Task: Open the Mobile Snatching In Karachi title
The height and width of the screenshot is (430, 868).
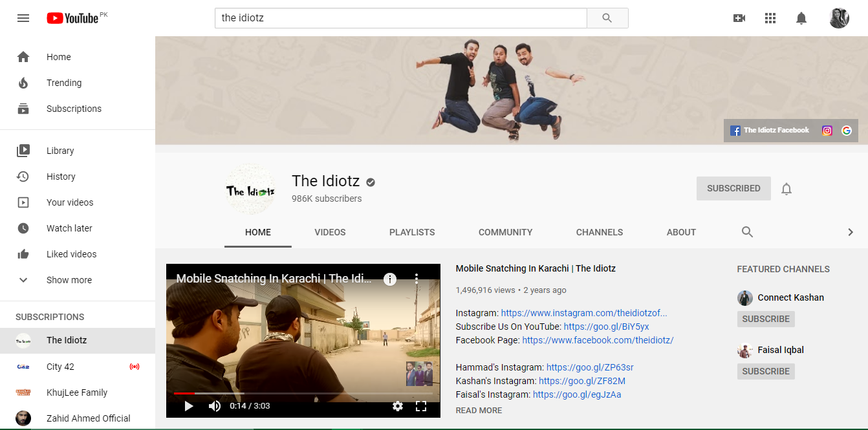Action: [536, 268]
